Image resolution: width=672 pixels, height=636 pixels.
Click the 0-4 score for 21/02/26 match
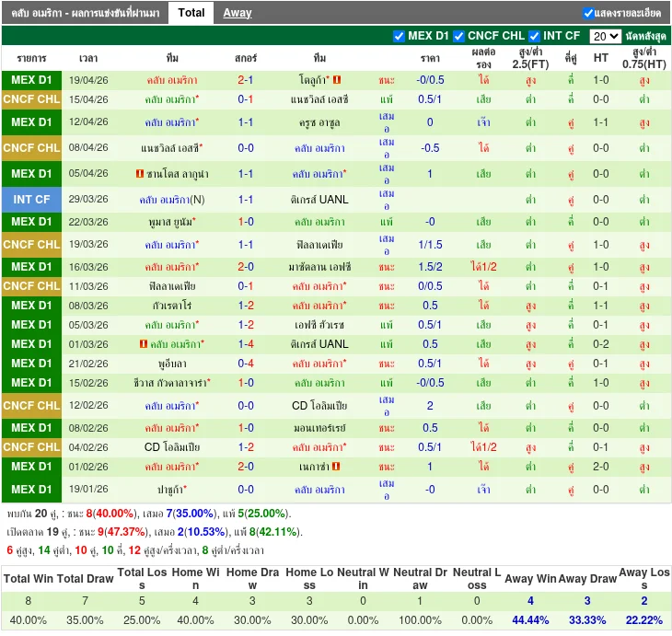[x=246, y=364]
